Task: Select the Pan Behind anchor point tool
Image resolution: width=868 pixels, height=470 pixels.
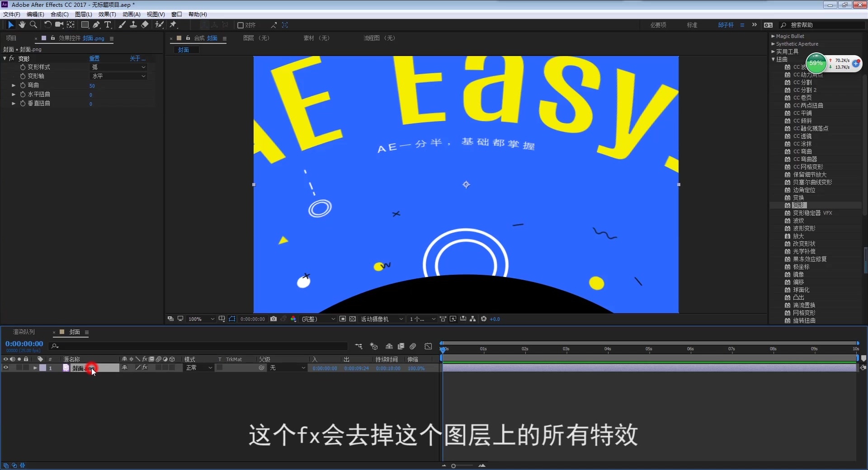Action: (71, 25)
